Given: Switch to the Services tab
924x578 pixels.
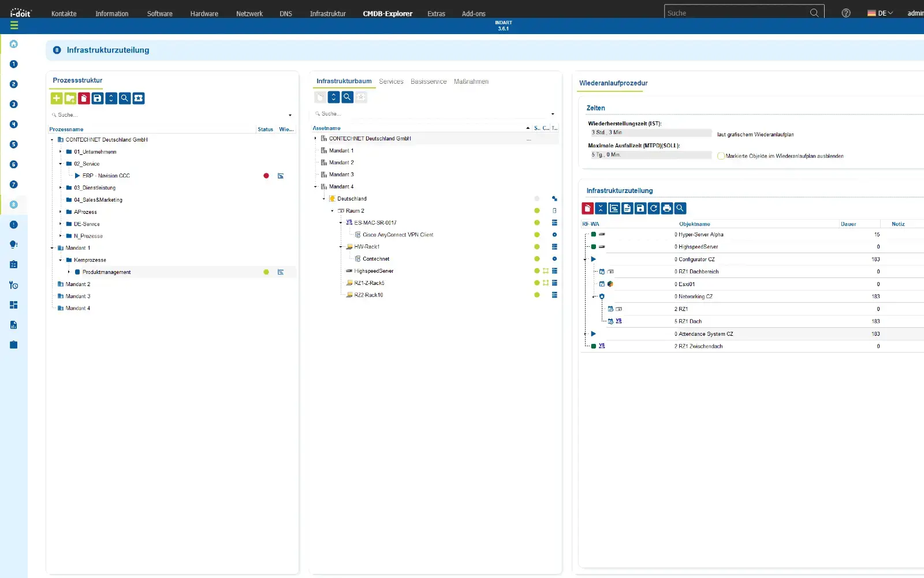Looking at the screenshot, I should click(x=391, y=81).
